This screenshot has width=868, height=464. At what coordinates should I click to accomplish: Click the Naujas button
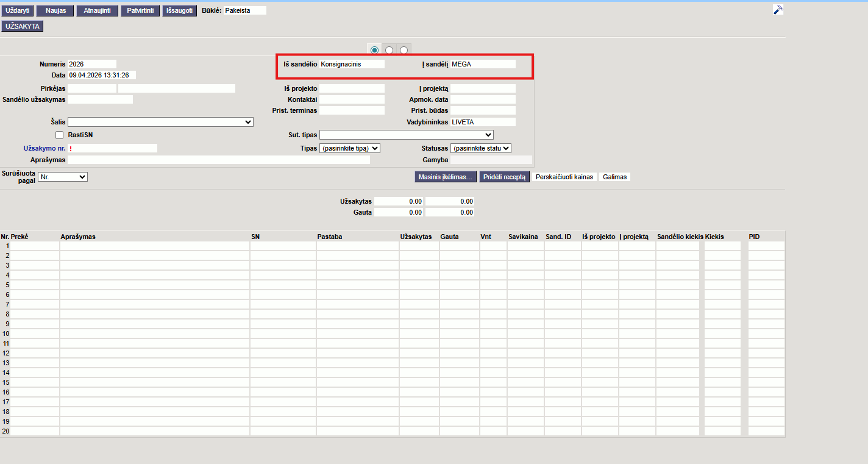55,11
